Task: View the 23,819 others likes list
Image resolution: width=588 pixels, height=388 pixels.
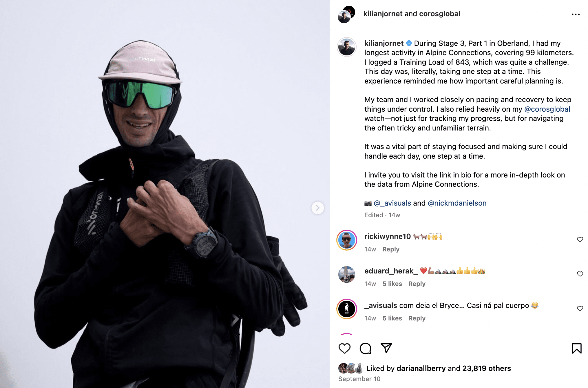Action: coord(487,368)
